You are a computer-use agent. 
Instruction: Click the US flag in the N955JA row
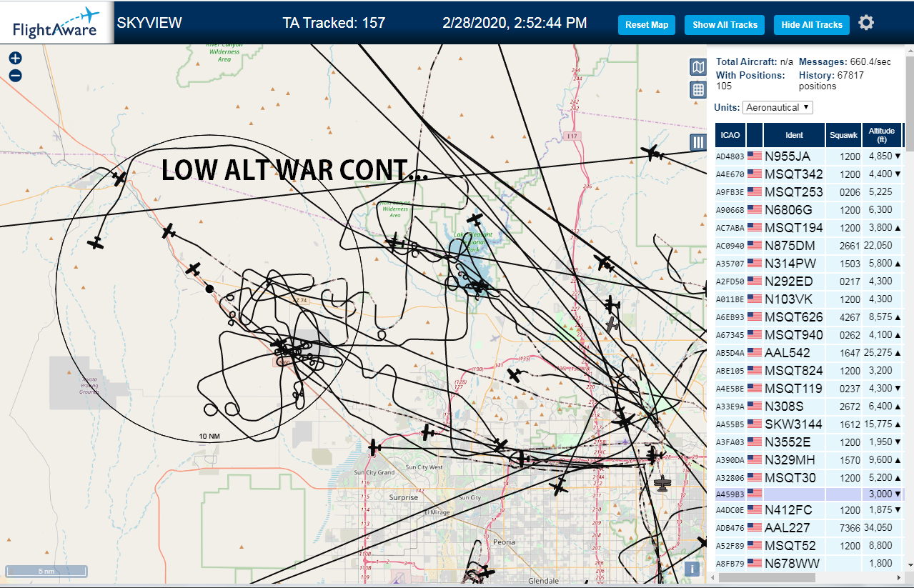click(x=755, y=156)
